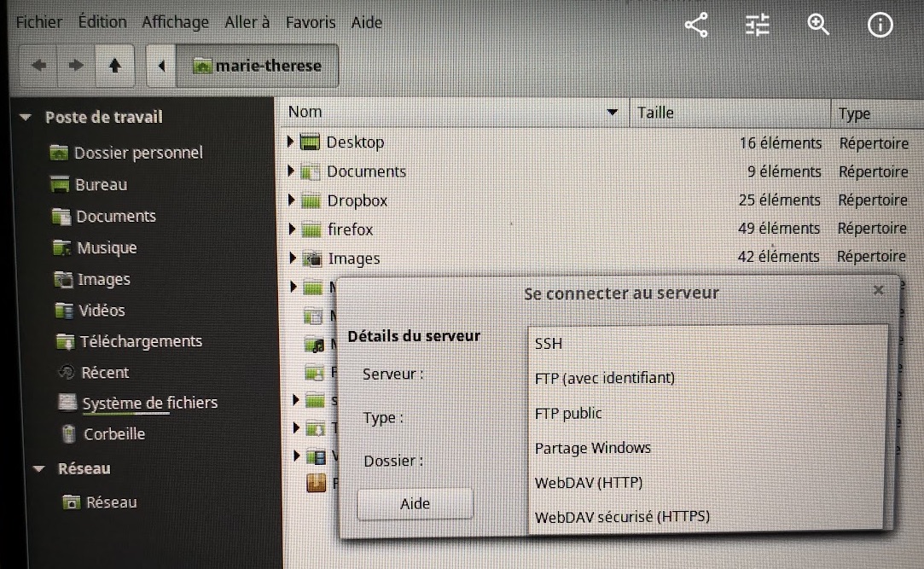
Task: Select the Dropbox folder in file list
Action: [357, 200]
